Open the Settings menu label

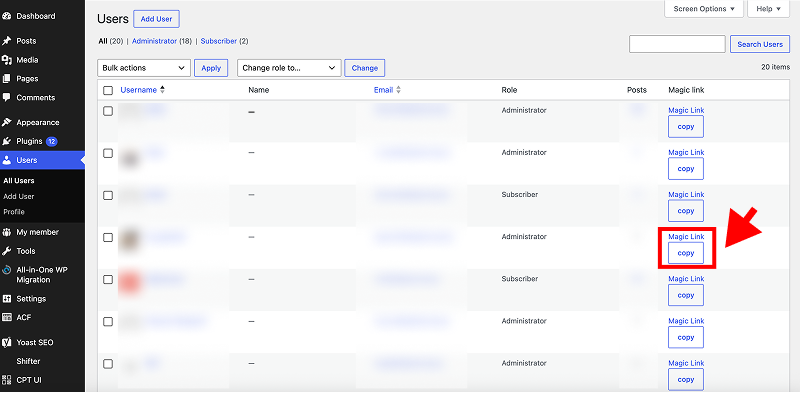click(x=31, y=299)
